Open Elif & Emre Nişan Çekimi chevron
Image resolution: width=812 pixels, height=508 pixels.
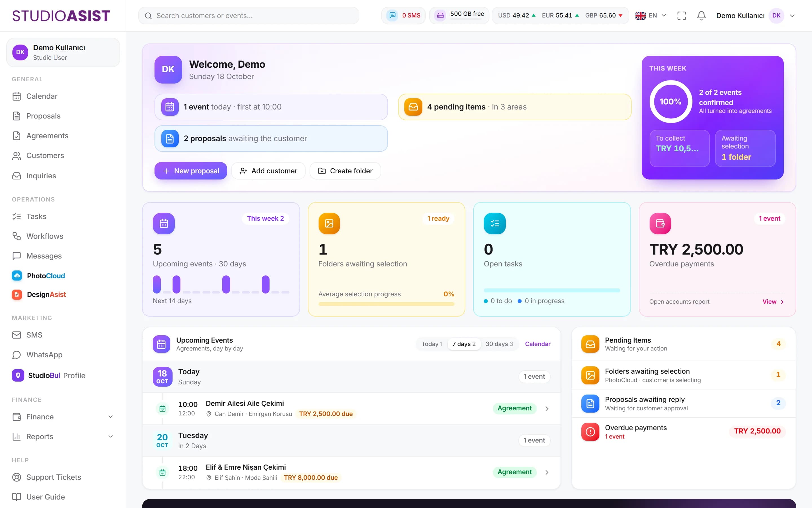(x=547, y=472)
